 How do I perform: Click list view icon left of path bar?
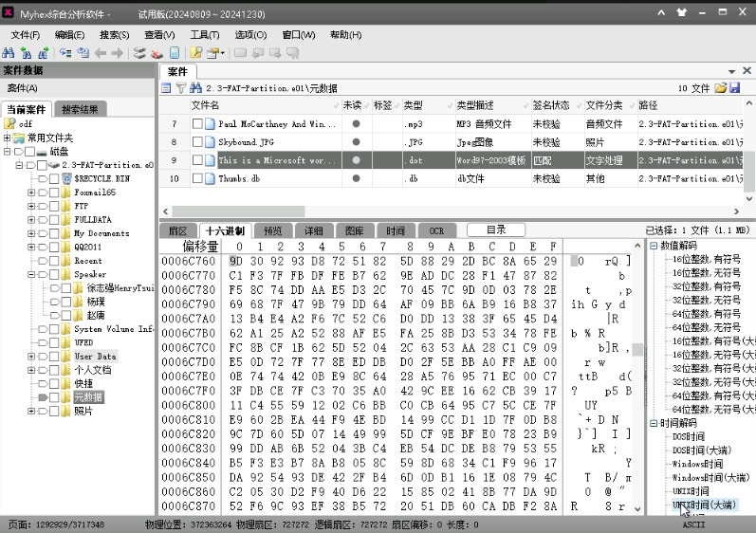tap(166, 88)
